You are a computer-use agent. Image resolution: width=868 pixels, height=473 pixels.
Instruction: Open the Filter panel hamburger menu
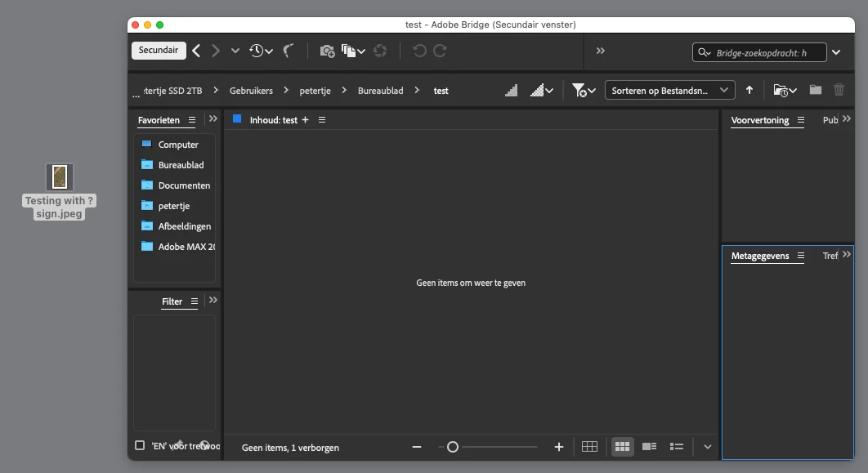(195, 301)
